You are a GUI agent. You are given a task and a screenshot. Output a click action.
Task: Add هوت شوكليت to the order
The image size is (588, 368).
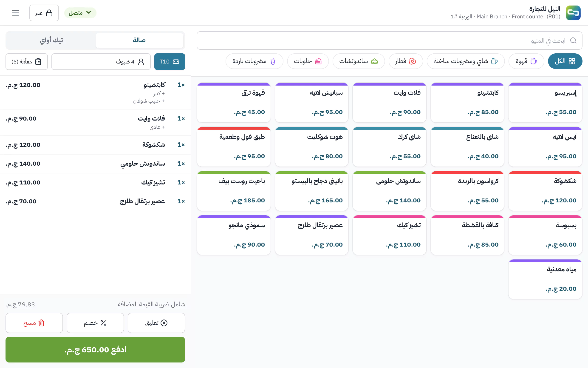311,147
